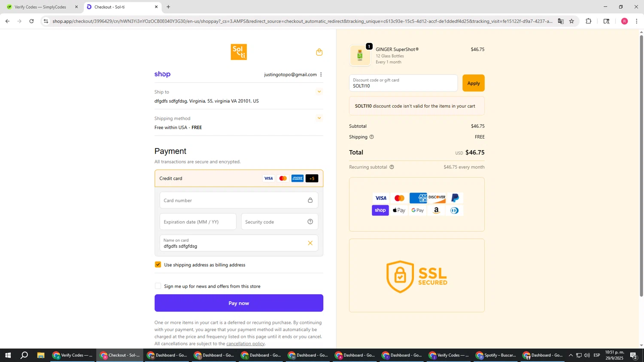Image resolution: width=644 pixels, height=362 pixels.
Task: Open a new browser tab
Action: tap(168, 7)
